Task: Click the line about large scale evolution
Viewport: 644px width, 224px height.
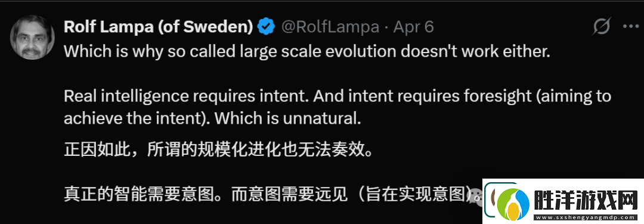Action: click(x=307, y=51)
